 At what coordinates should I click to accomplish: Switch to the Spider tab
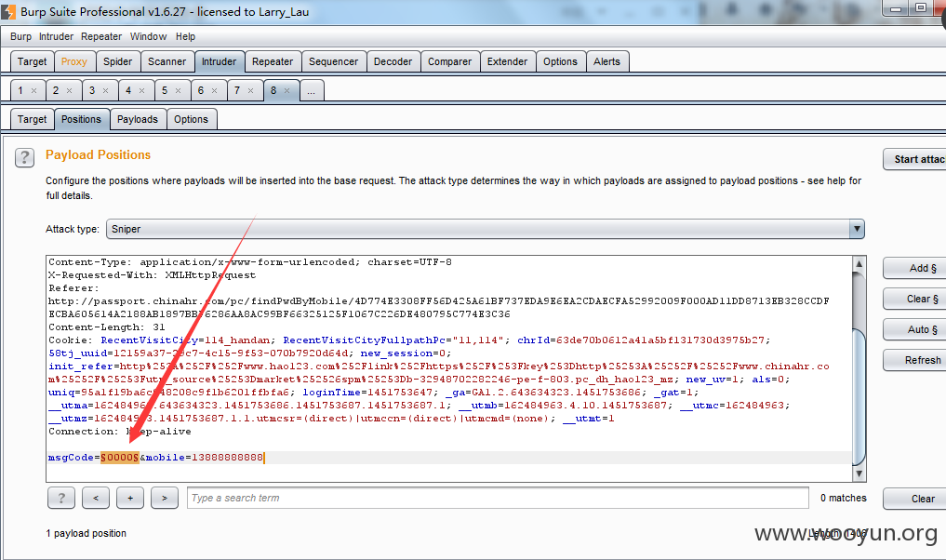[x=117, y=61]
